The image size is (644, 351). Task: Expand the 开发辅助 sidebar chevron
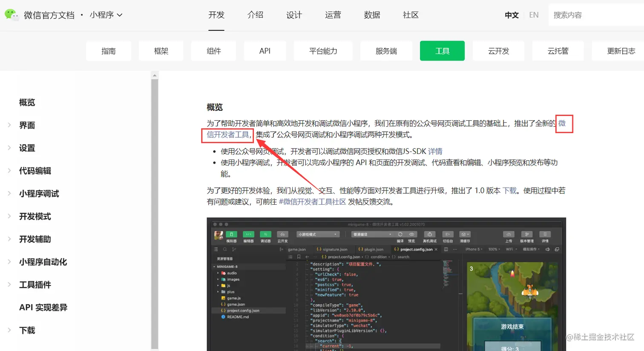point(9,239)
